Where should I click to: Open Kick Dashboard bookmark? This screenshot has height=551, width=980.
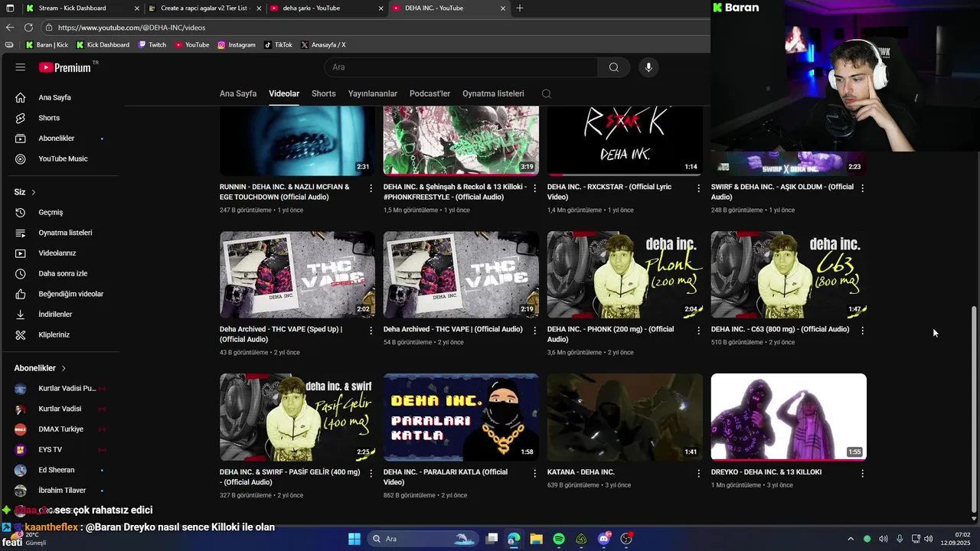tap(103, 44)
